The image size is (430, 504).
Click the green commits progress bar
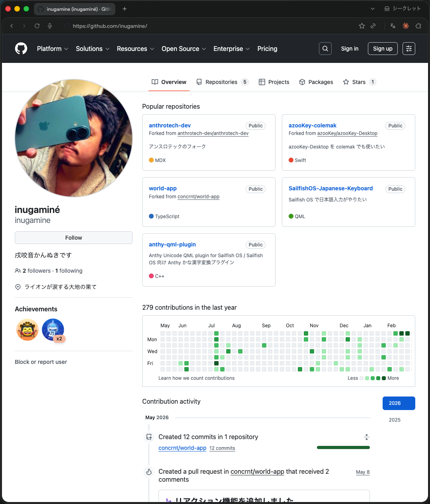[x=343, y=447]
